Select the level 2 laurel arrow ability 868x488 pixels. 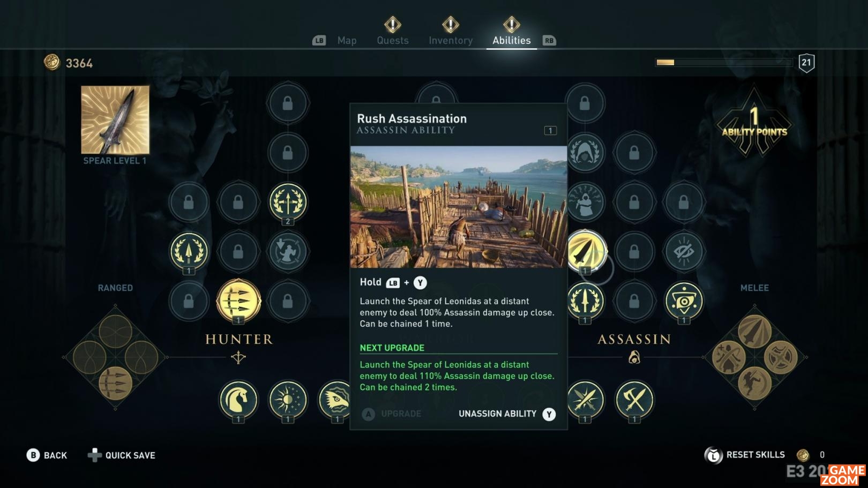point(288,202)
